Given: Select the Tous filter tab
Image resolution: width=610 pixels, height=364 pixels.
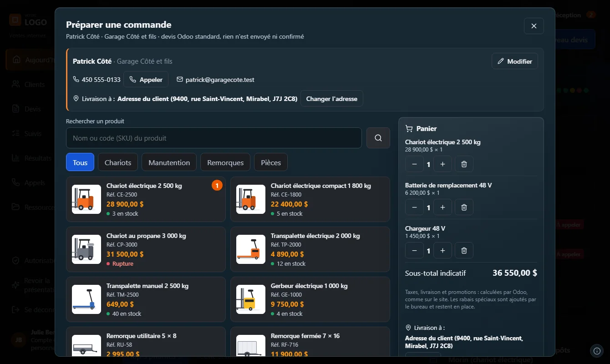Looking at the screenshot, I should (x=80, y=162).
